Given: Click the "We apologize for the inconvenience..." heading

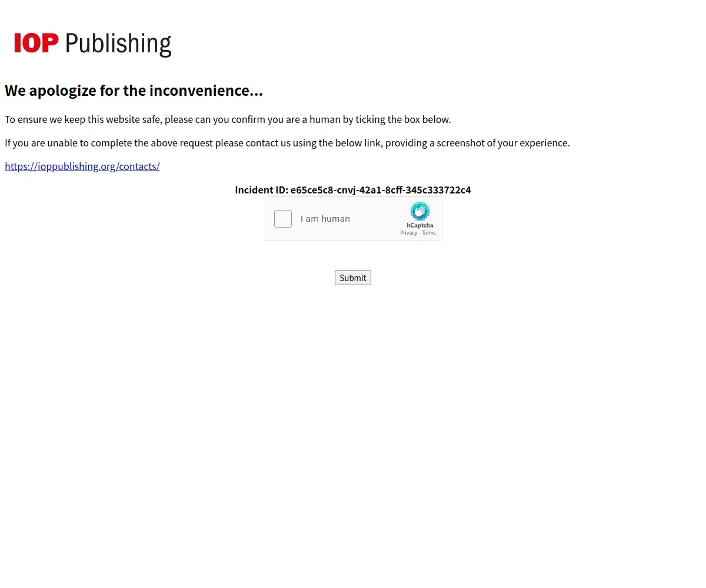Looking at the screenshot, I should click(134, 91).
